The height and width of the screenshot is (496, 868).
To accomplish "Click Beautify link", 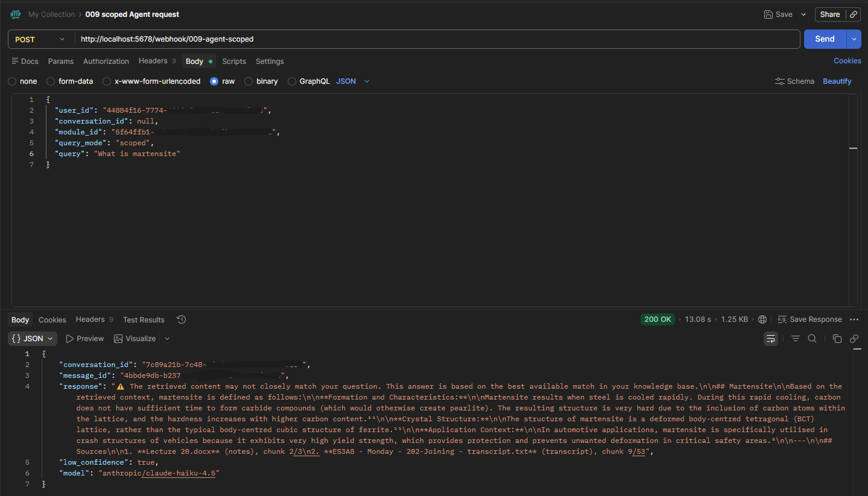I will click(837, 81).
